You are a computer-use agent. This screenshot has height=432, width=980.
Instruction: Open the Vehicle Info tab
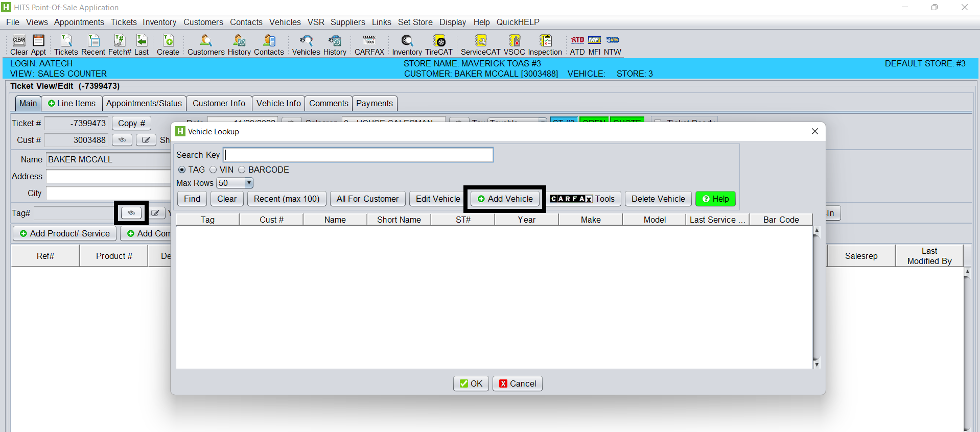tap(278, 103)
